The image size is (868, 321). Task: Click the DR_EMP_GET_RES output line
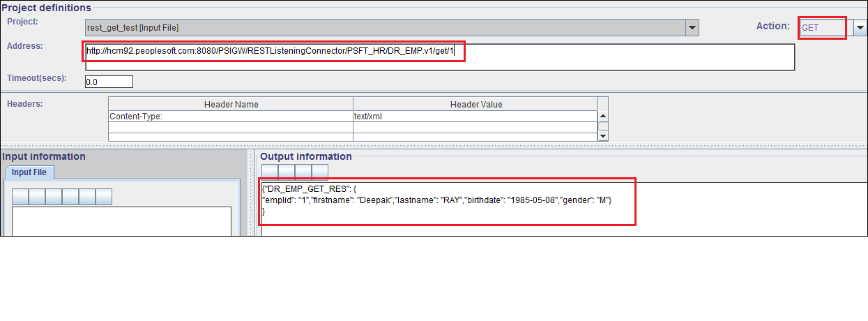pyautogui.click(x=309, y=190)
